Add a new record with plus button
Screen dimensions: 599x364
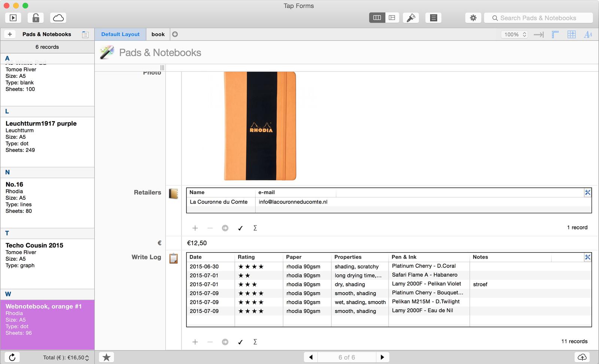point(10,34)
